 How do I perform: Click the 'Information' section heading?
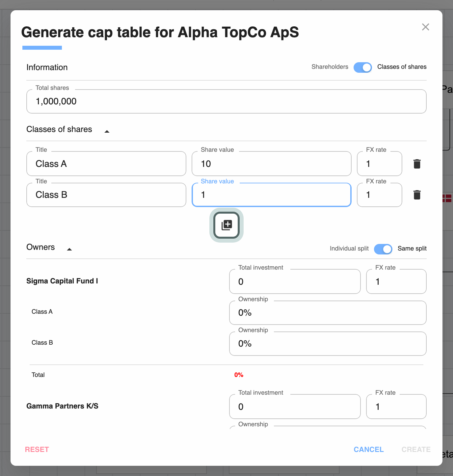click(47, 67)
